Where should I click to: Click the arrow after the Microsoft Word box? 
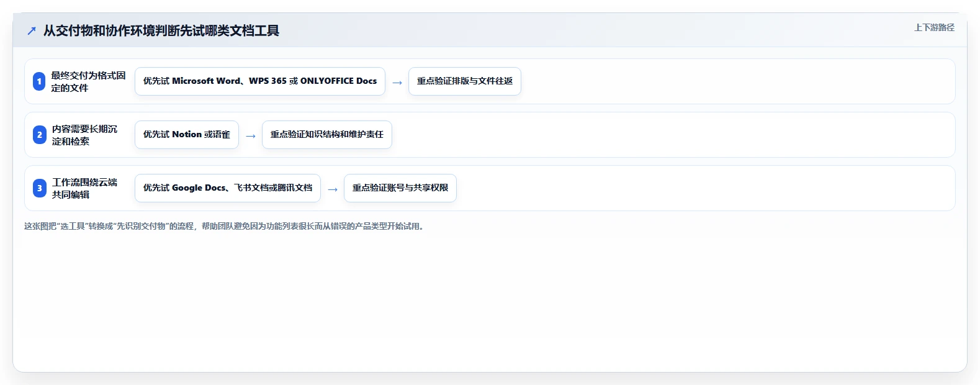point(397,83)
